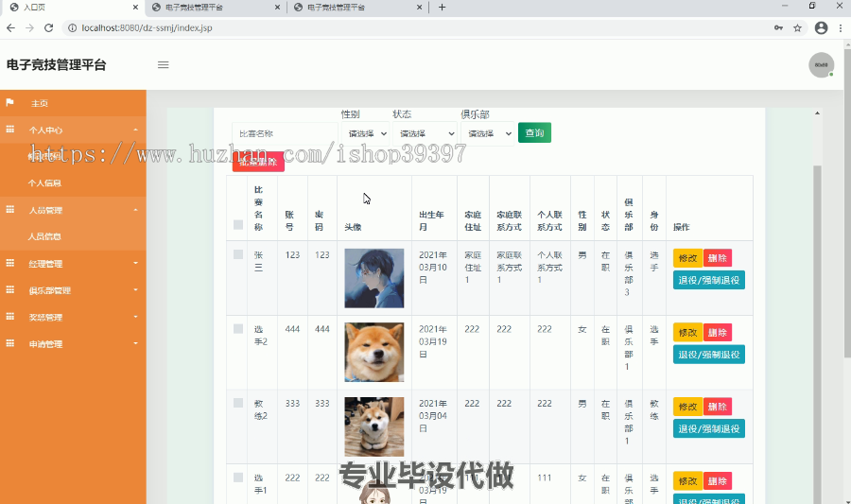Viewport: 851px width, 504px height.
Task: Click the red 批量删除 button
Action: click(258, 162)
